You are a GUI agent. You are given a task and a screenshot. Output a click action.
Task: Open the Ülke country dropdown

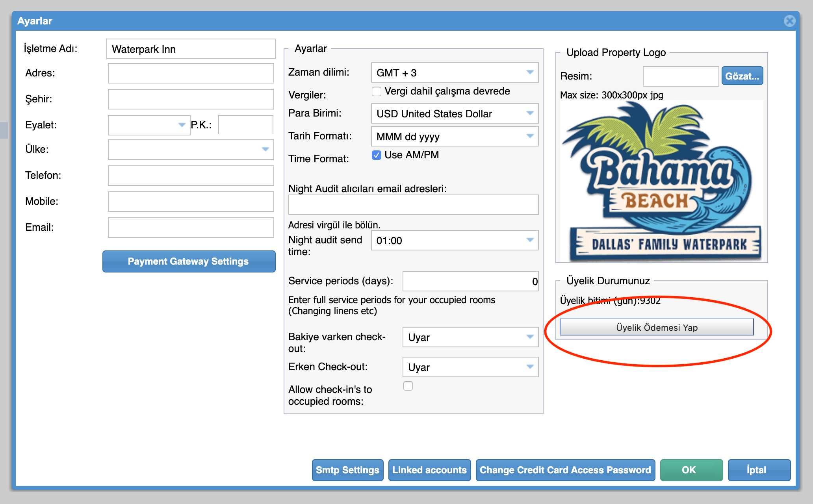pos(191,150)
